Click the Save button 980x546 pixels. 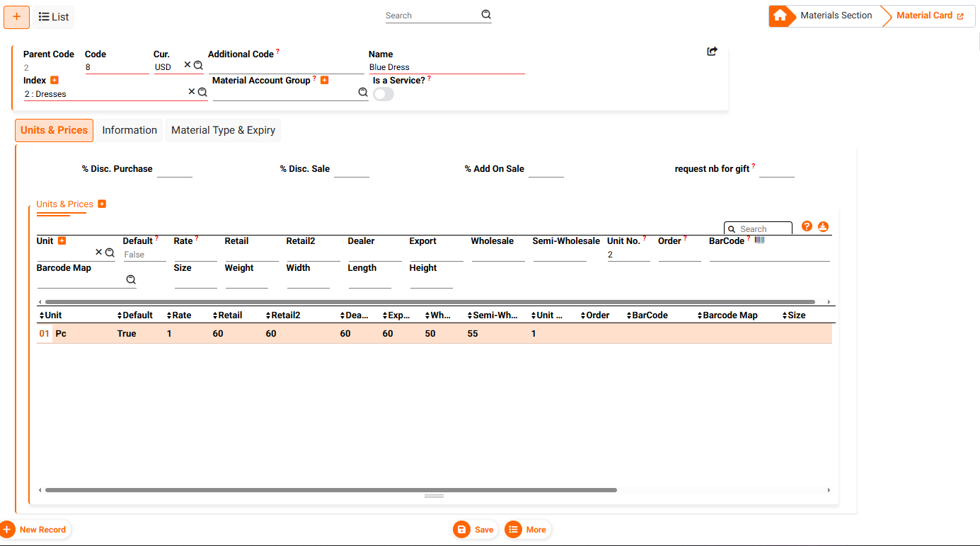click(x=475, y=530)
